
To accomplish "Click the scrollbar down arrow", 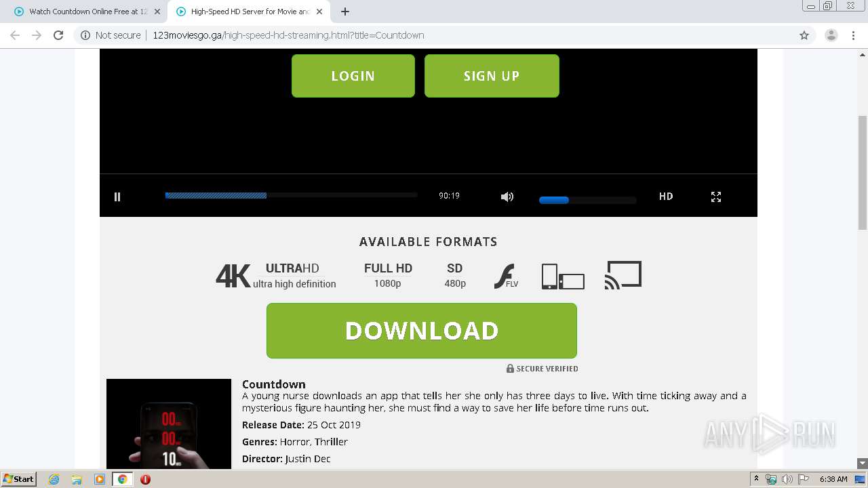I will 863,464.
